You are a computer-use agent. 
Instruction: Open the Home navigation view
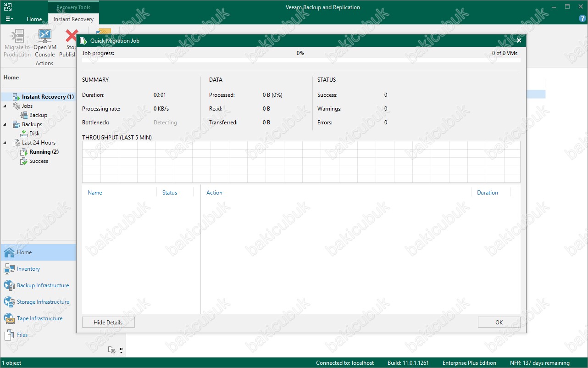38,252
